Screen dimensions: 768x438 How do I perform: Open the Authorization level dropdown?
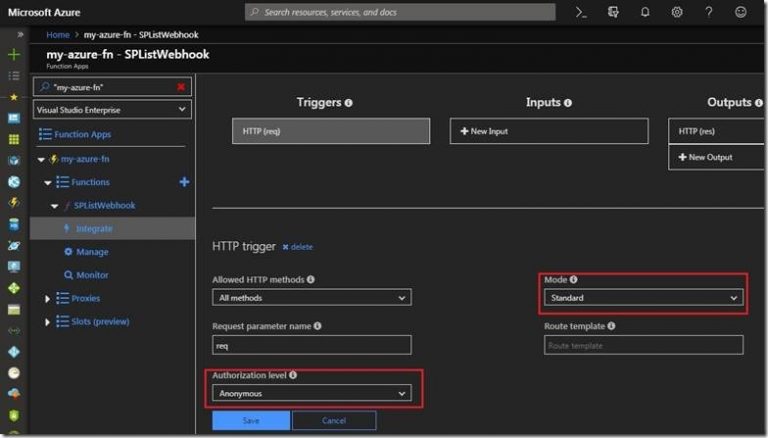pos(312,394)
